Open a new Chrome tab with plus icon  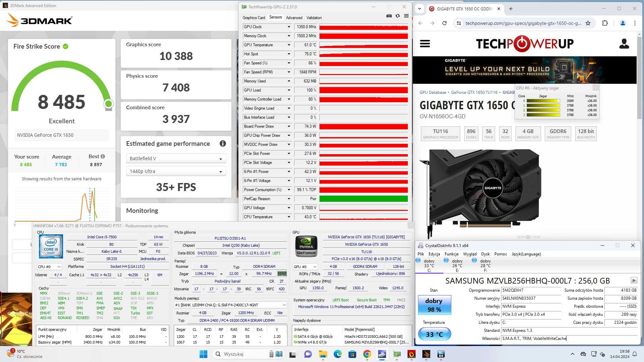511,9
